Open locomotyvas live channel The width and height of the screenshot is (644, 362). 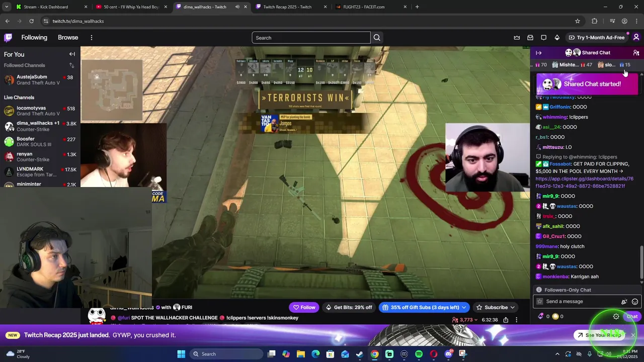pyautogui.click(x=39, y=111)
